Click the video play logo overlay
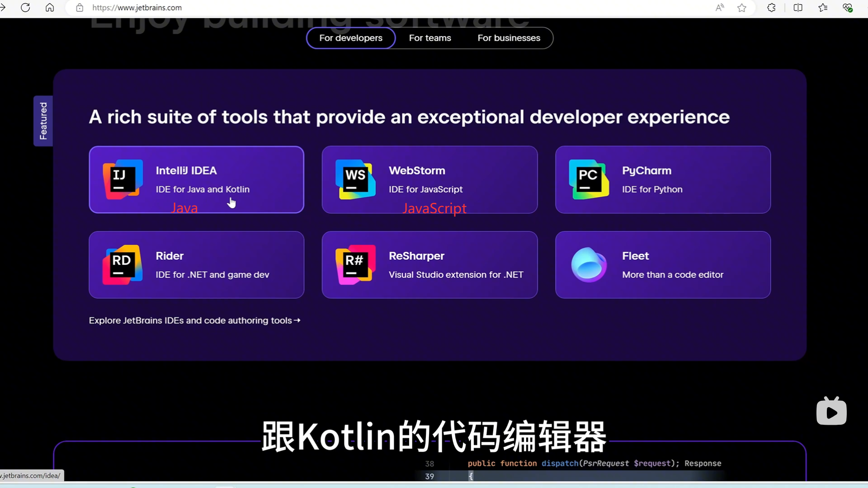Image resolution: width=868 pixels, height=488 pixels. (831, 412)
